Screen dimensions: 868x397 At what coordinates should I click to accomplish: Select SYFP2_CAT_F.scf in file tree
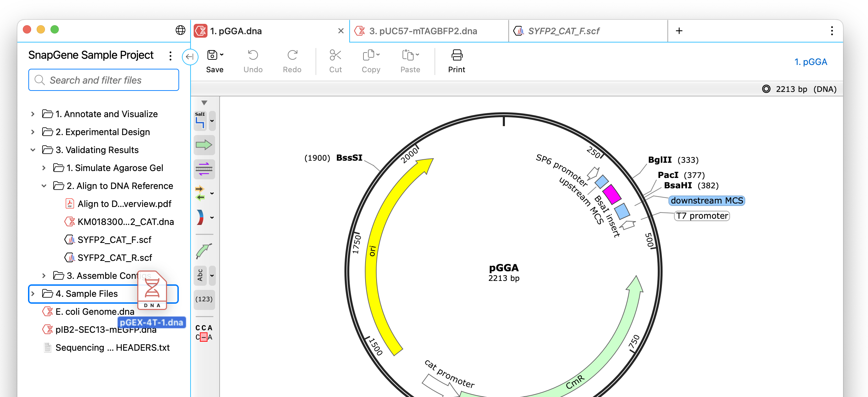pyautogui.click(x=108, y=240)
